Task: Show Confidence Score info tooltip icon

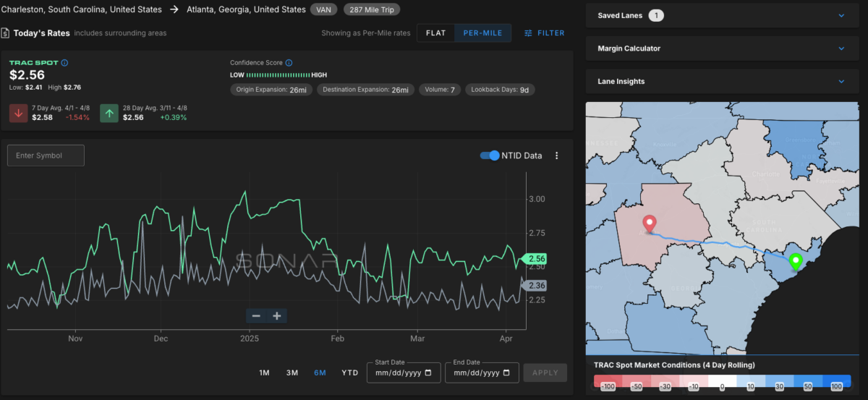Action: pyautogui.click(x=289, y=63)
